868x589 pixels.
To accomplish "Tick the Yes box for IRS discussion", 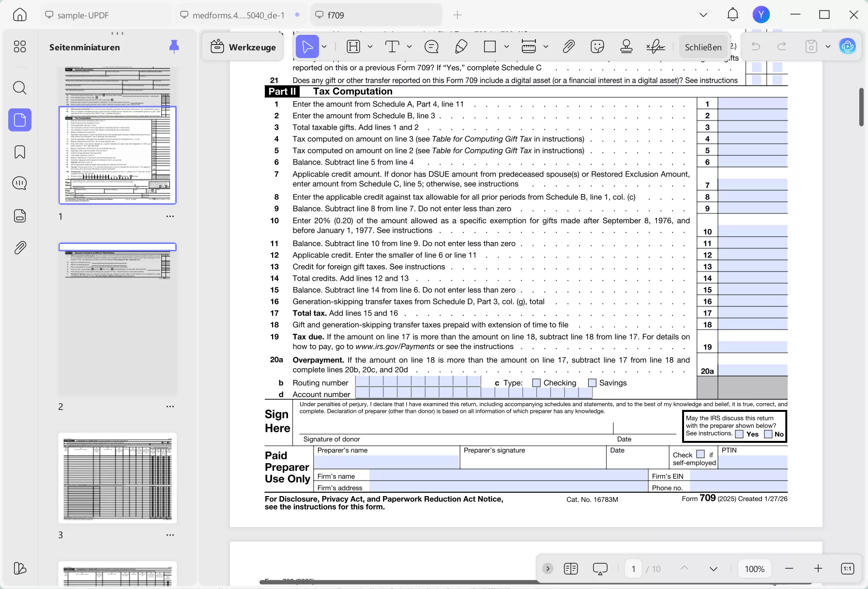I will pyautogui.click(x=739, y=434).
